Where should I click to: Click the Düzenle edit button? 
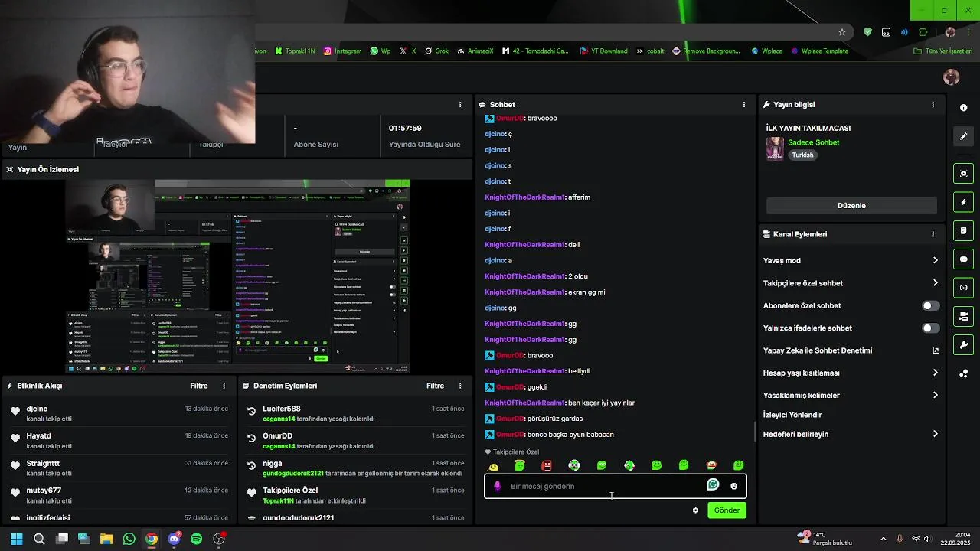851,205
